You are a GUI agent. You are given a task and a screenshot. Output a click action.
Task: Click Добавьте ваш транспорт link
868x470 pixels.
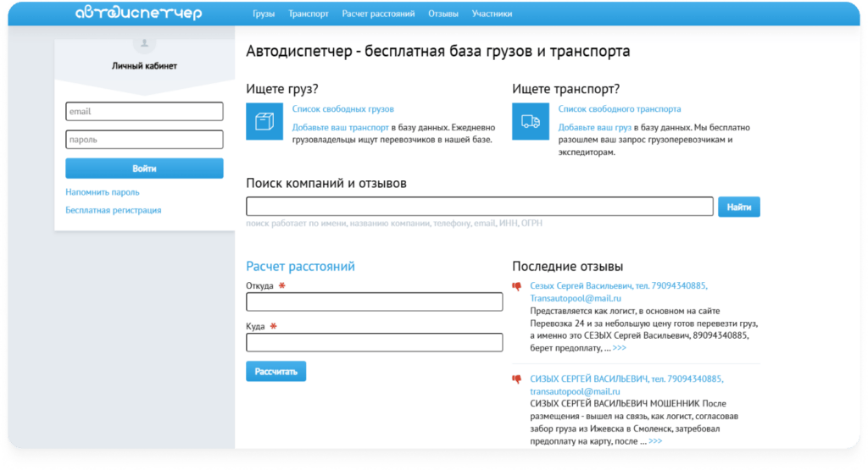[341, 127]
